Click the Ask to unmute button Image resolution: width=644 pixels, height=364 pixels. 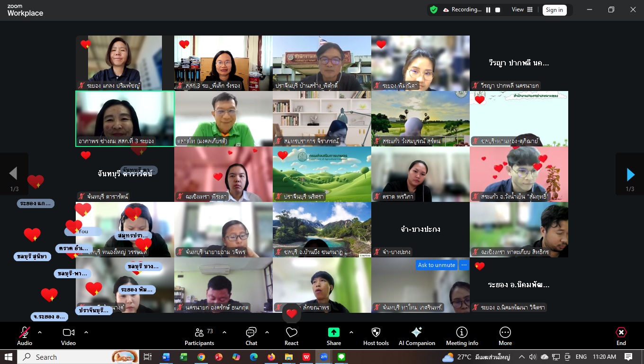point(437,265)
